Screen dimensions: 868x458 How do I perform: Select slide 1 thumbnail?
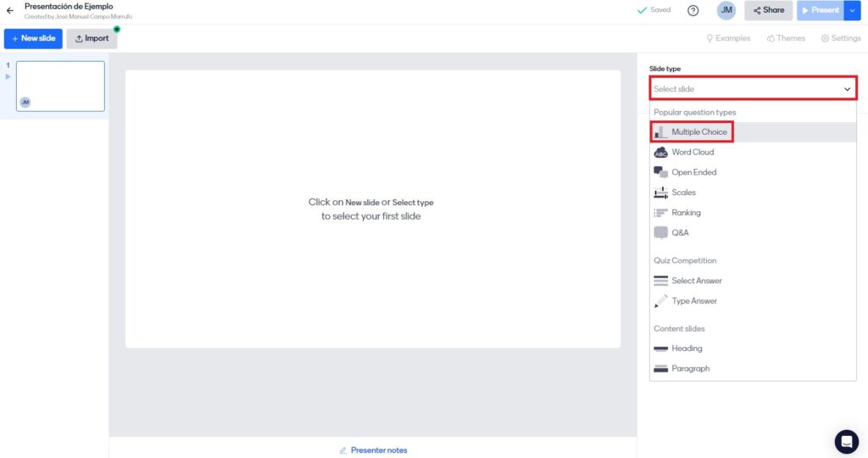(x=60, y=86)
